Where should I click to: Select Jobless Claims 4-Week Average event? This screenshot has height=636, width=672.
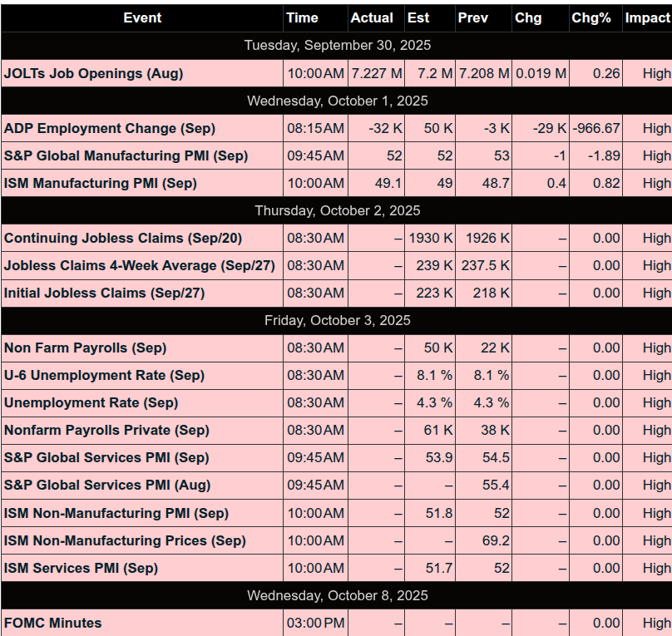[x=140, y=265]
